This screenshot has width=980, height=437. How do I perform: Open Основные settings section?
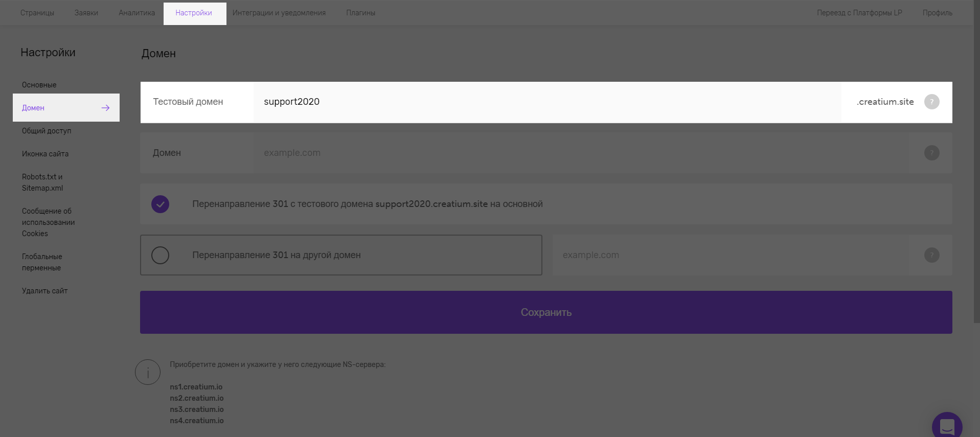[39, 85]
